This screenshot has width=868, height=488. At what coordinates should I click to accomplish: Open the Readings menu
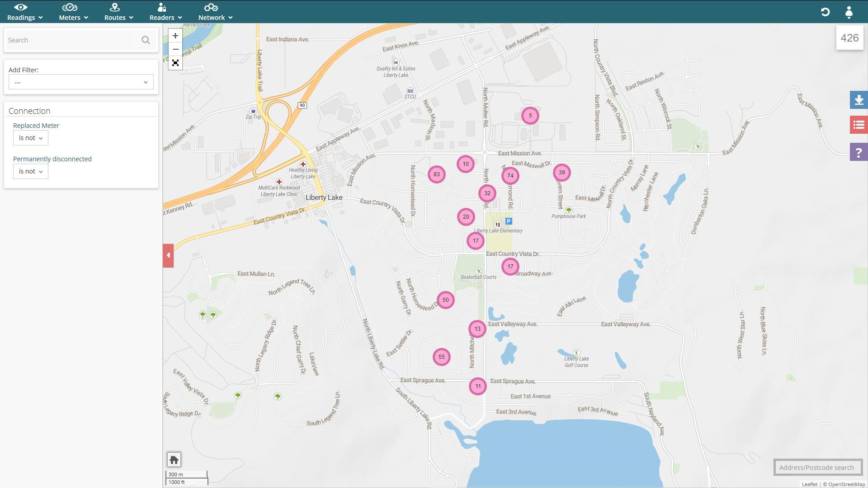[x=25, y=12]
